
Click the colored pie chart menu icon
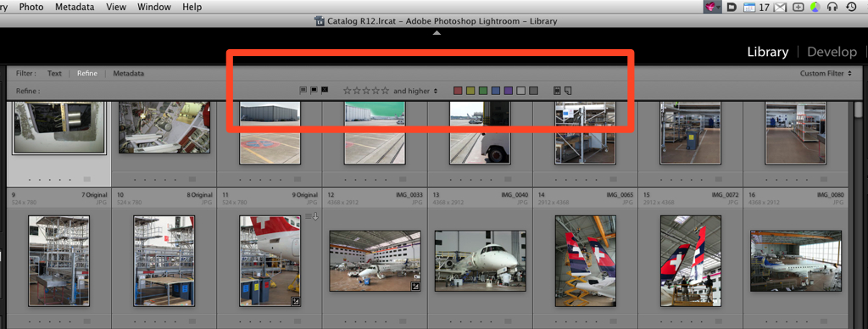pyautogui.click(x=815, y=7)
